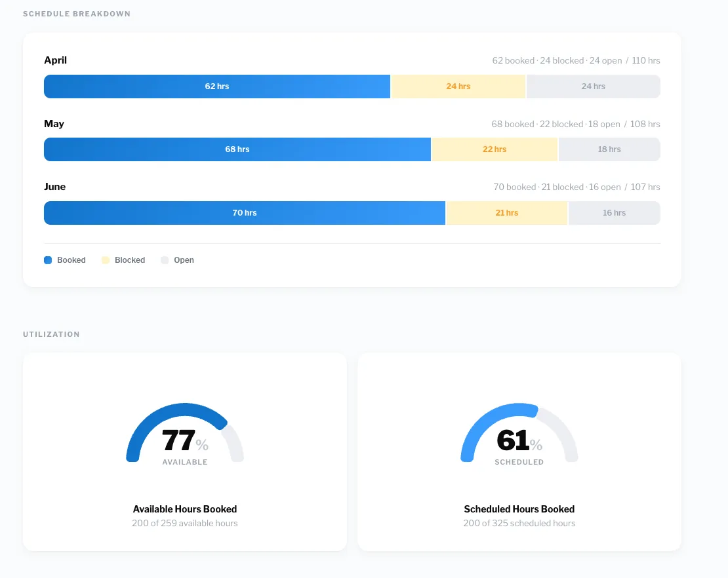Click '200 of 259 available hours' text
This screenshot has height=578, width=728.
(185, 523)
